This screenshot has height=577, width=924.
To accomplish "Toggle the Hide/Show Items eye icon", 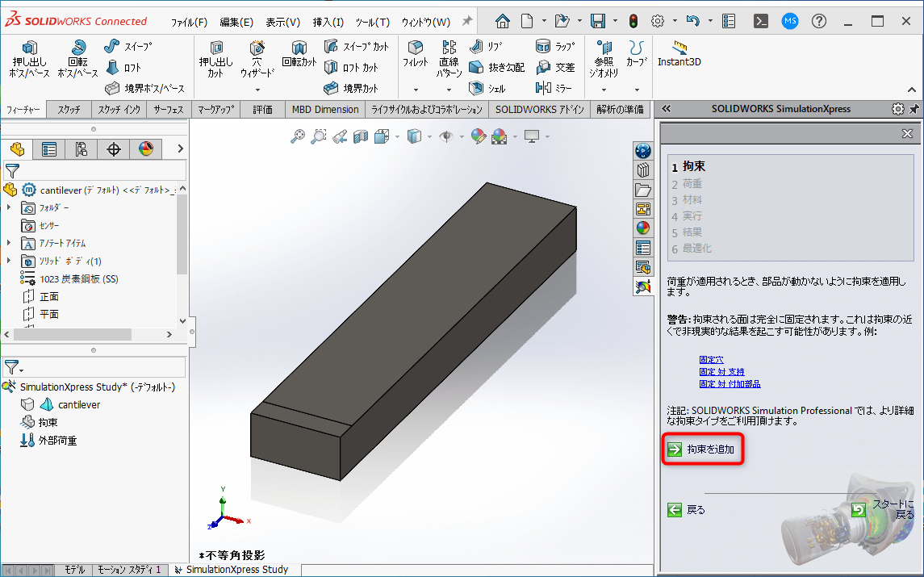I will click(446, 136).
